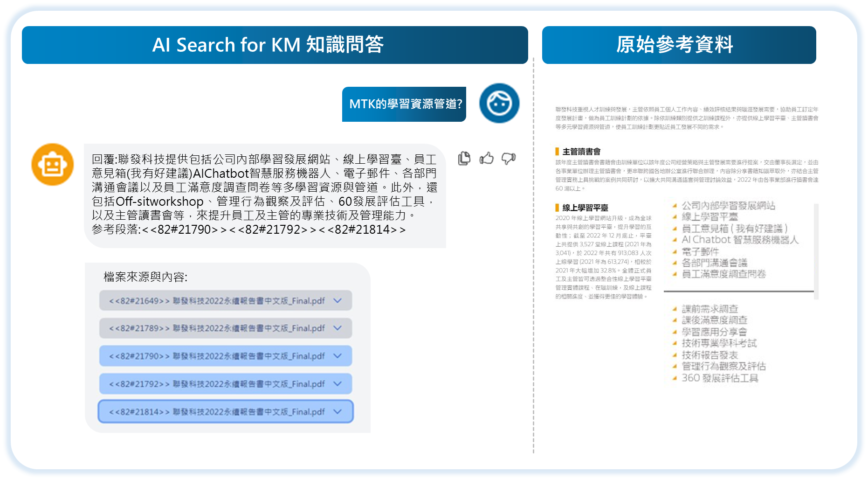Click list item 公司內部學習發展網站
868x480 pixels.
pyautogui.click(x=728, y=206)
